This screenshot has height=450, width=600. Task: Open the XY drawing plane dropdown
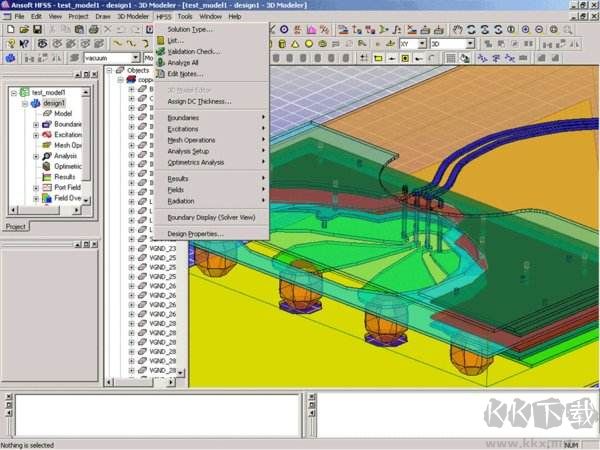point(422,44)
